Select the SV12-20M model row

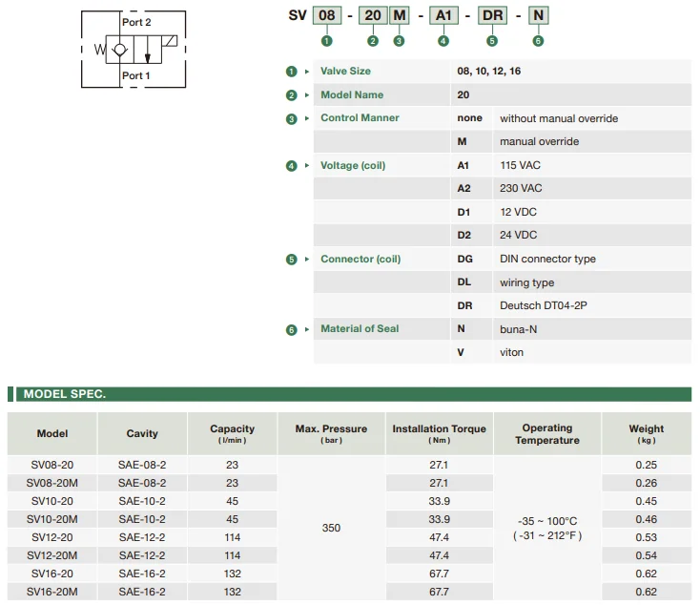(52, 555)
